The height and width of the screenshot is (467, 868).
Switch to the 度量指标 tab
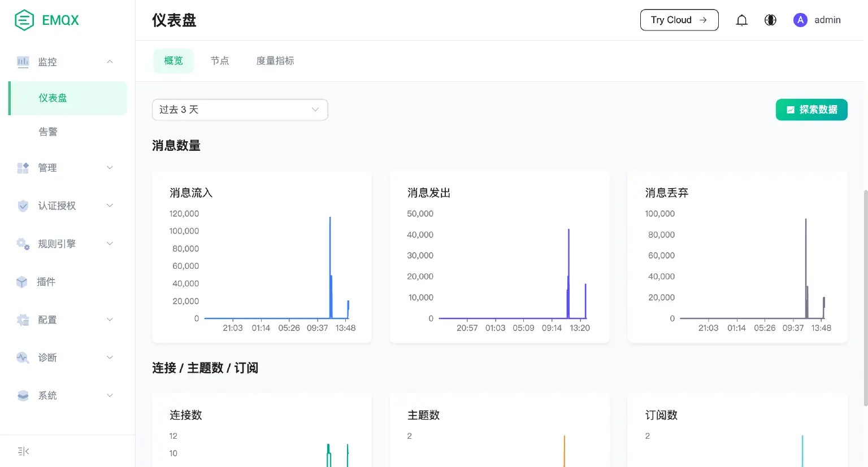[x=275, y=61]
